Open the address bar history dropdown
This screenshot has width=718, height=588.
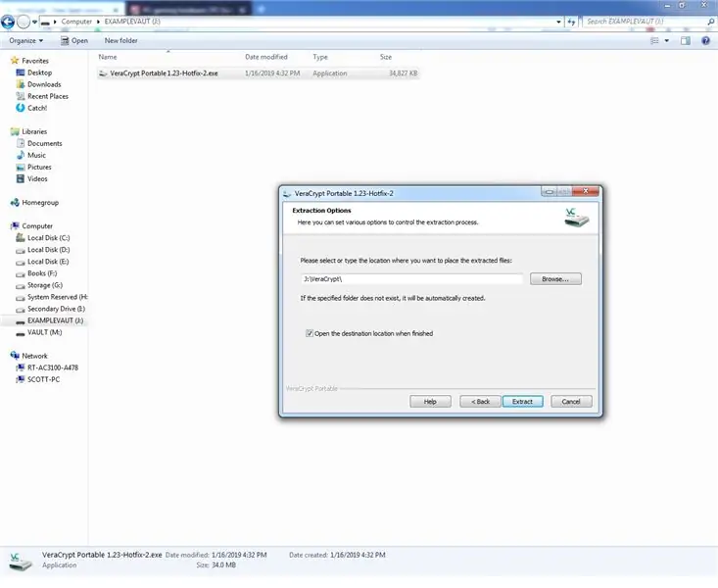(558, 22)
